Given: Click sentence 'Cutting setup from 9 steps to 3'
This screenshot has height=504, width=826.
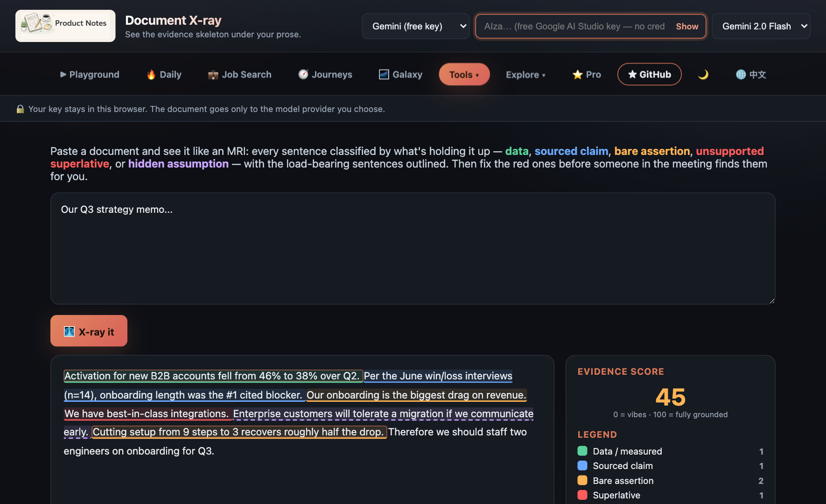Looking at the screenshot, I should coord(239,432).
